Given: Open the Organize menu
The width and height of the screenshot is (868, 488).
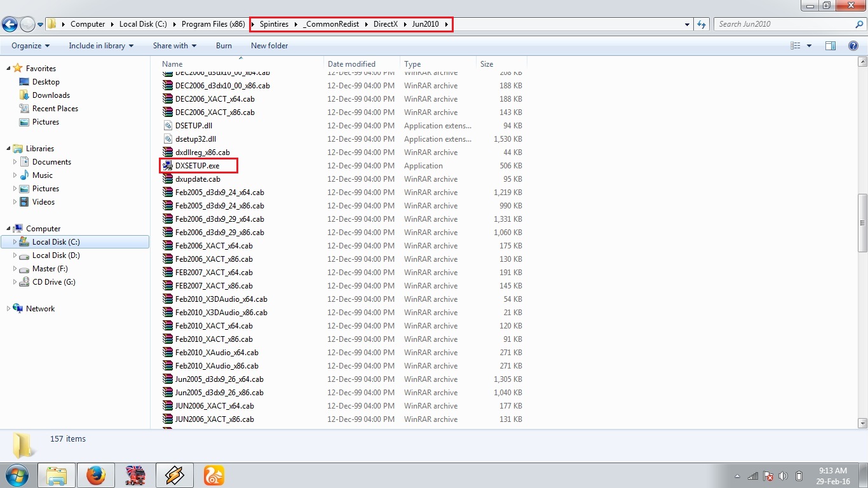Looking at the screenshot, I should coord(31,46).
